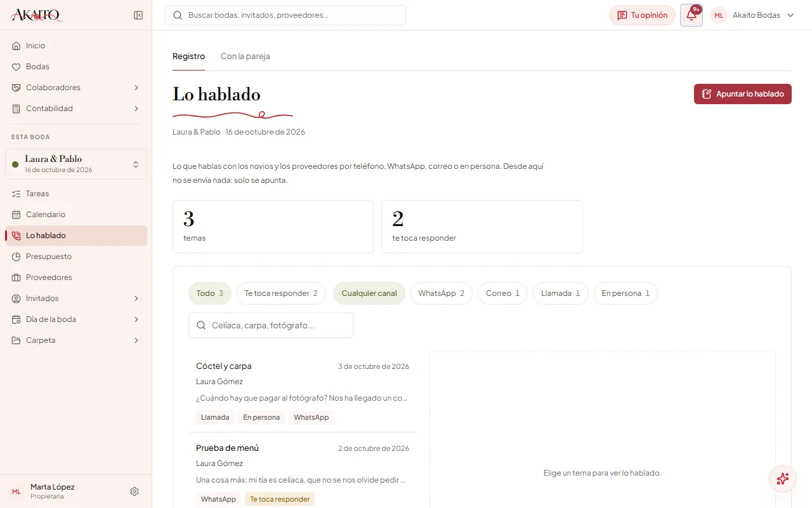Click the Inicio house icon

pos(16,46)
